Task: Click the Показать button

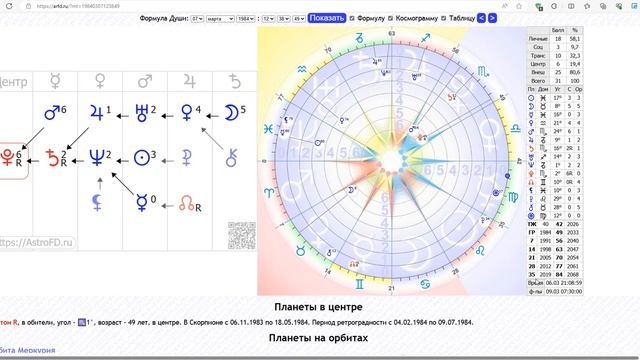Action: tap(327, 18)
